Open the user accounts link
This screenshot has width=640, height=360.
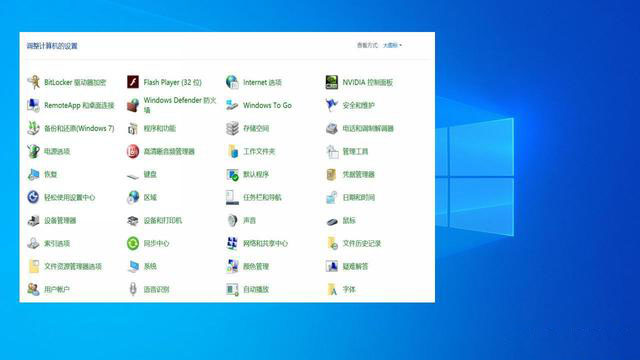(57, 289)
